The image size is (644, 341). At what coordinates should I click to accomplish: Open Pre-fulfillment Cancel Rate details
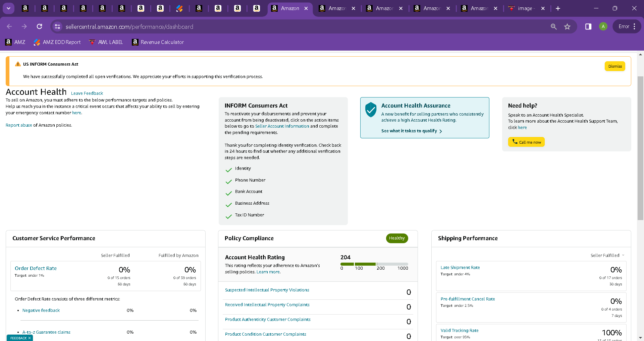468,299
